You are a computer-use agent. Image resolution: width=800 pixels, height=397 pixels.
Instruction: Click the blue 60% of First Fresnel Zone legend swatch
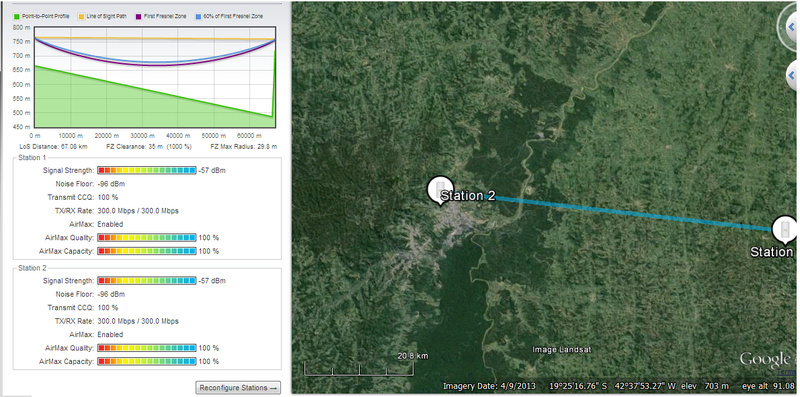198,16
